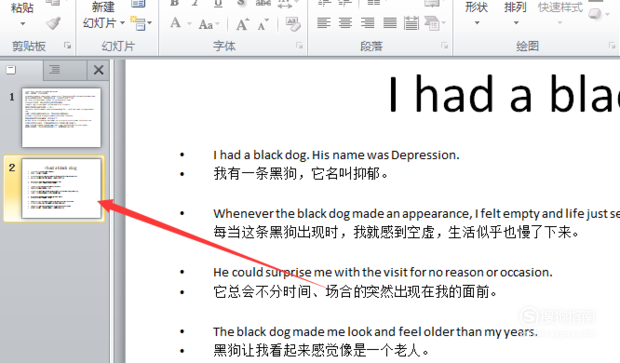Click the Format Painter brush icon

pos(53,23)
